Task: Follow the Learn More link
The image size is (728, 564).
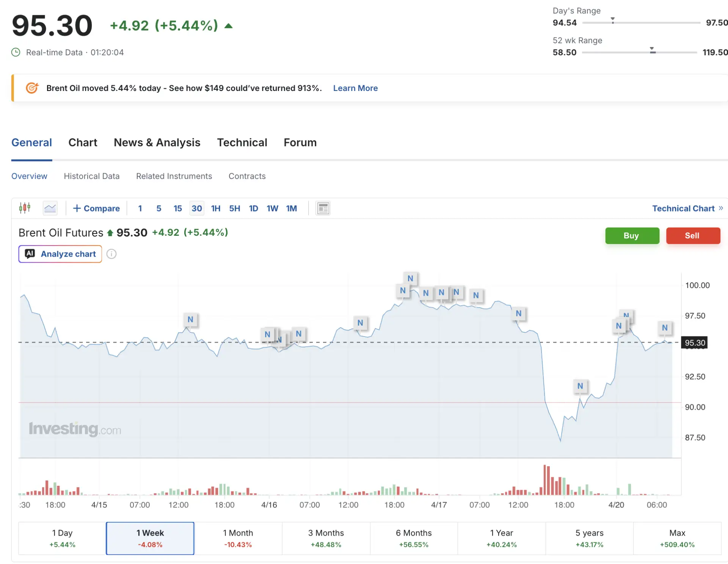Action: (355, 88)
